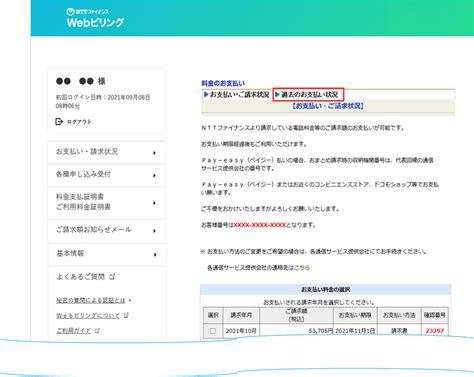Click the 2021年11月1日 due date cell

[x=355, y=331]
